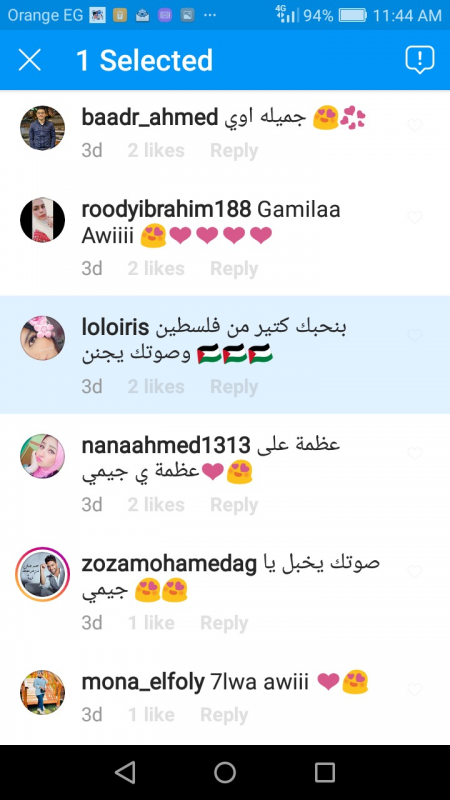Like baadr_ahmed's comment with heart icon
This screenshot has width=450, height=800.
click(415, 125)
